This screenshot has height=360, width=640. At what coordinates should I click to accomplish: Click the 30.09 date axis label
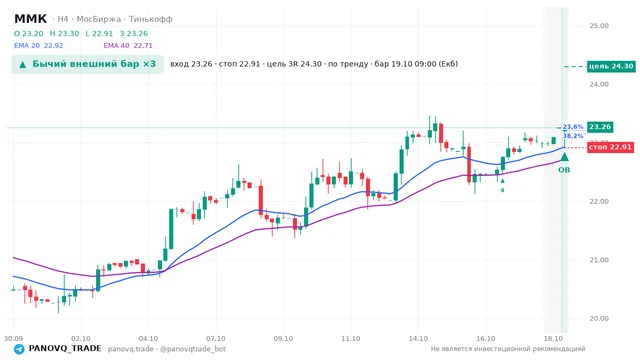(x=13, y=339)
